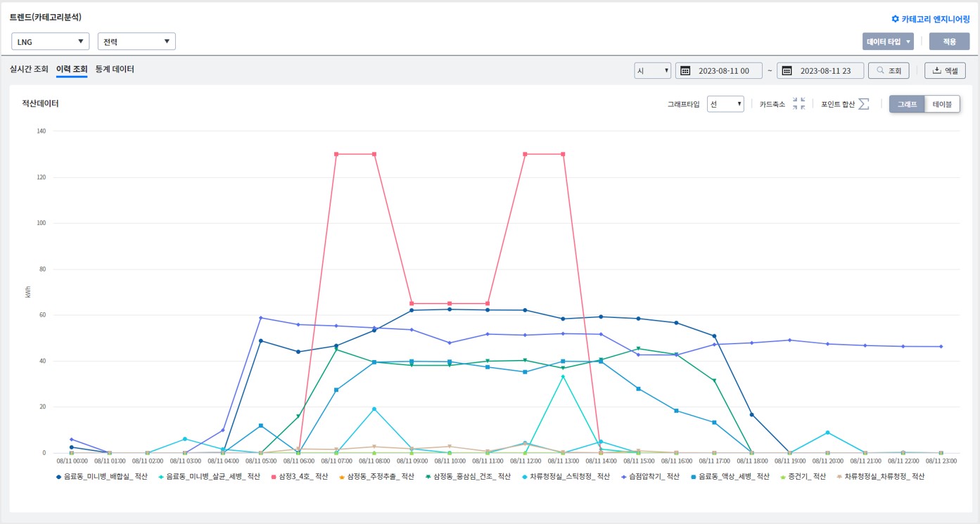Click the 포인트 합산 sigma icon
Screen dimensions: 980x524
click(864, 104)
